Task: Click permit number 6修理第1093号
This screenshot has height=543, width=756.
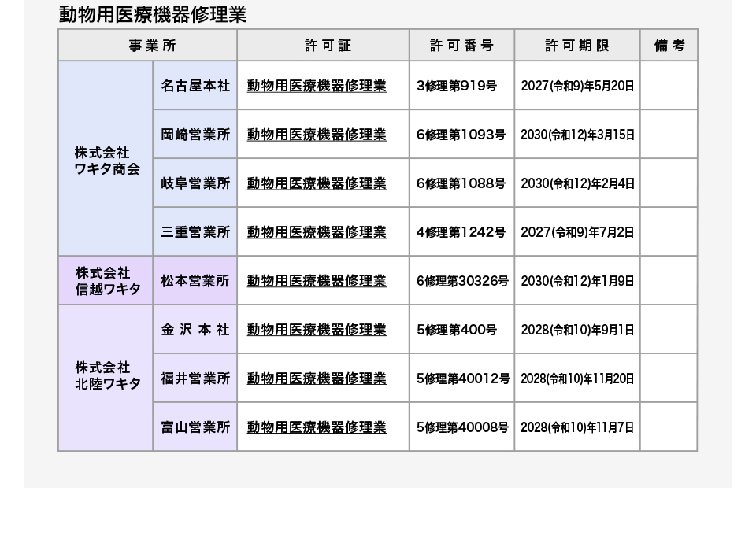Action: (x=461, y=135)
